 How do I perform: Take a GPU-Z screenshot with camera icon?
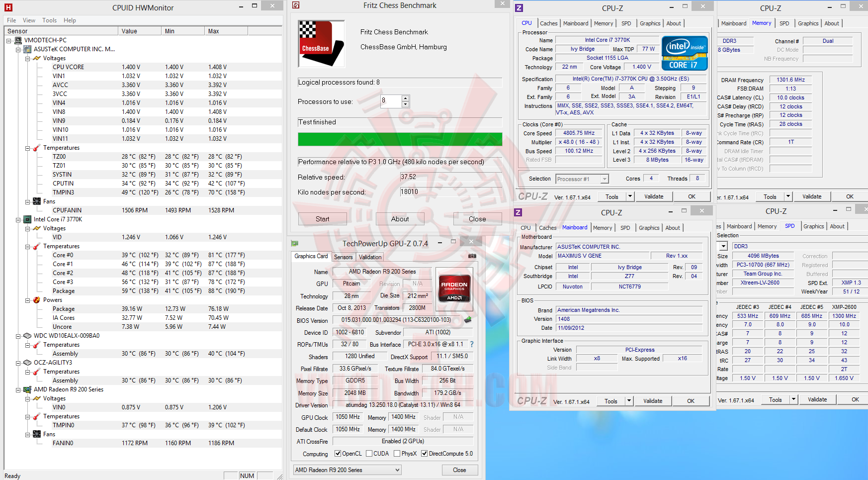click(472, 256)
